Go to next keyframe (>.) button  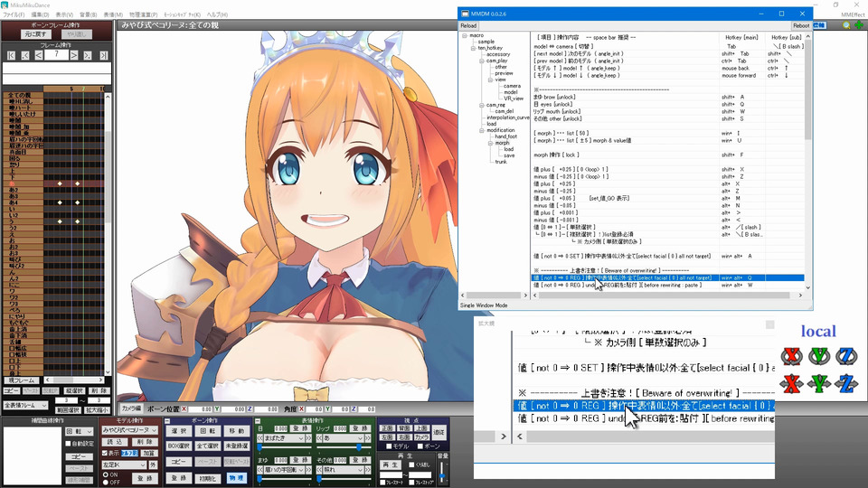pyautogui.click(x=88, y=55)
